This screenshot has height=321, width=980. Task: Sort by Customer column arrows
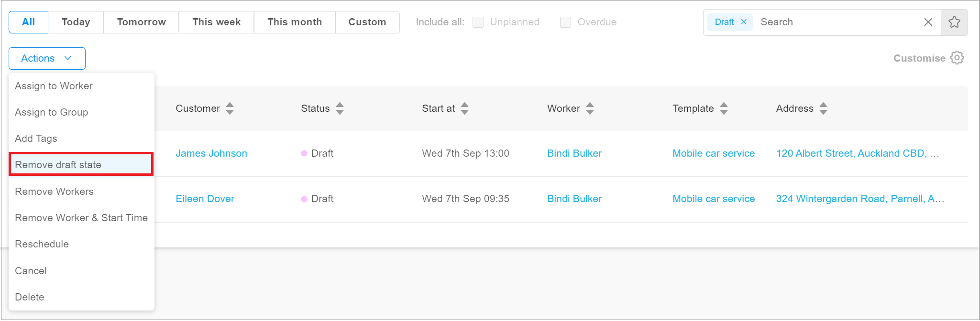230,108
